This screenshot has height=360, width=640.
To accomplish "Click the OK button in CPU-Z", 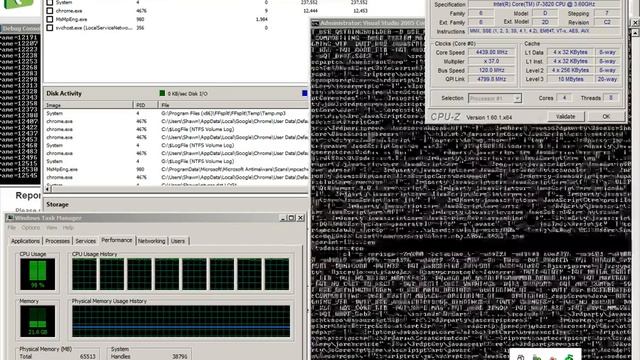I will (606, 117).
